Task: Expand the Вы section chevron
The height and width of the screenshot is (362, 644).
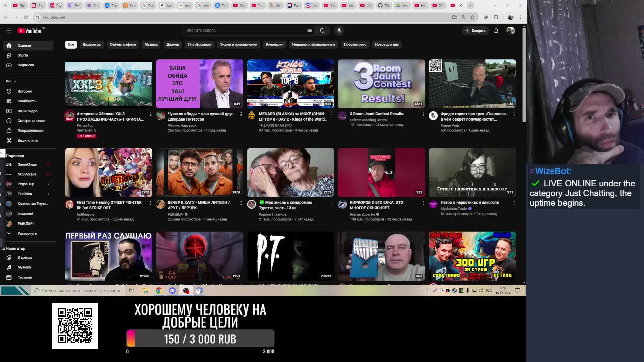Action: 15,81
